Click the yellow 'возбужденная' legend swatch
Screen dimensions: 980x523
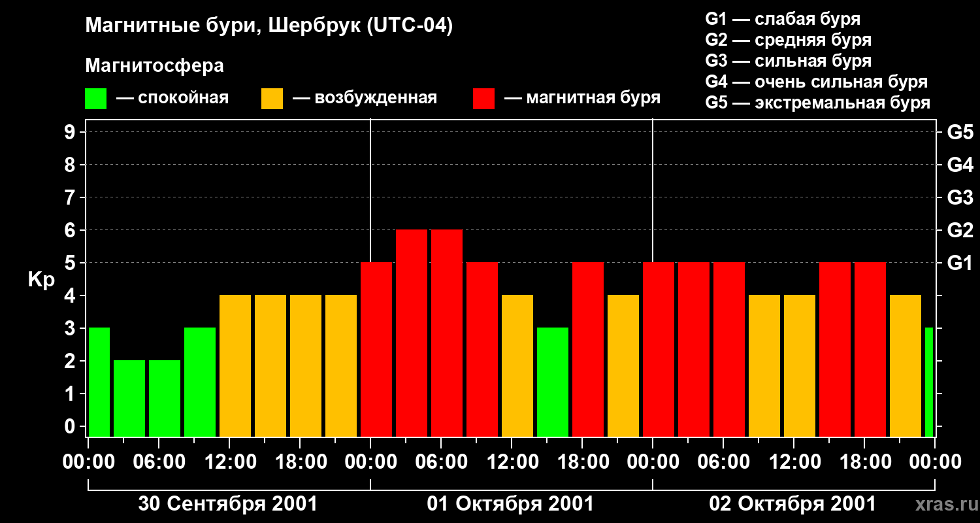click(272, 99)
